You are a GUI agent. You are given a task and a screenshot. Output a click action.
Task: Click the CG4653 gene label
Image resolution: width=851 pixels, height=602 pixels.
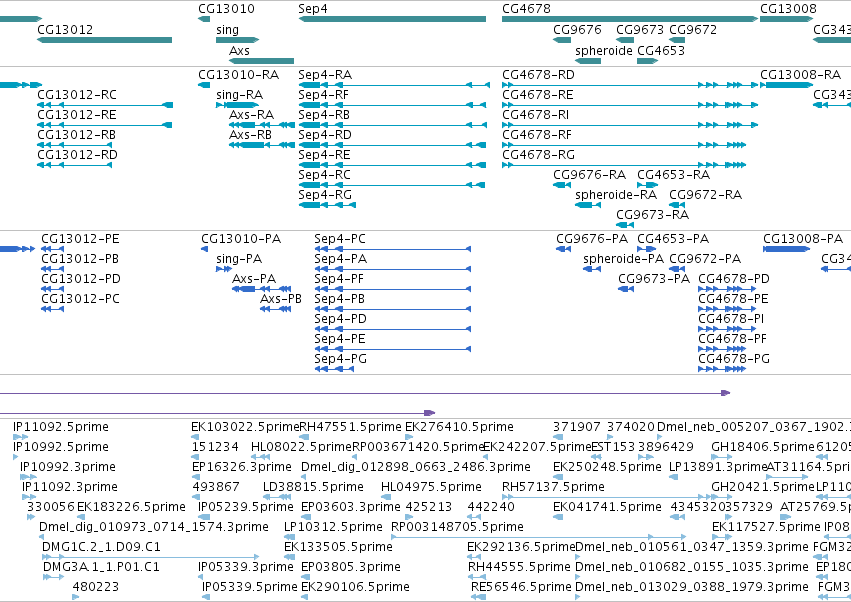click(x=661, y=50)
